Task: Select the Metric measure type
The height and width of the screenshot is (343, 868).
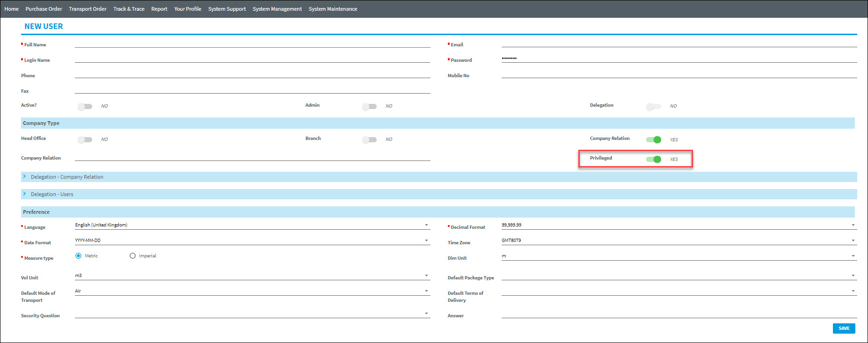Action: [78, 256]
